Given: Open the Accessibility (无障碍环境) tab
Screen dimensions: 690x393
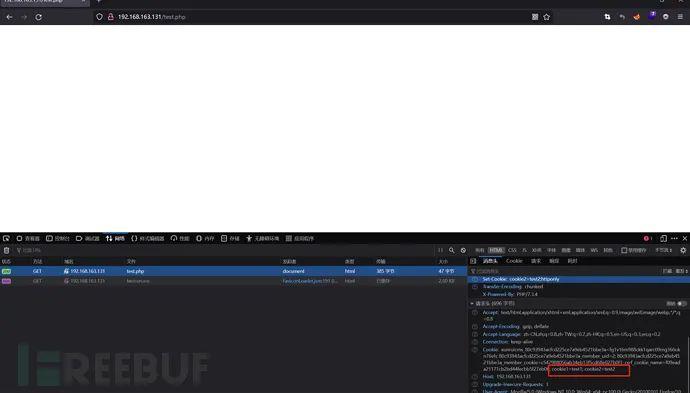Looking at the screenshot, I should [262, 238].
